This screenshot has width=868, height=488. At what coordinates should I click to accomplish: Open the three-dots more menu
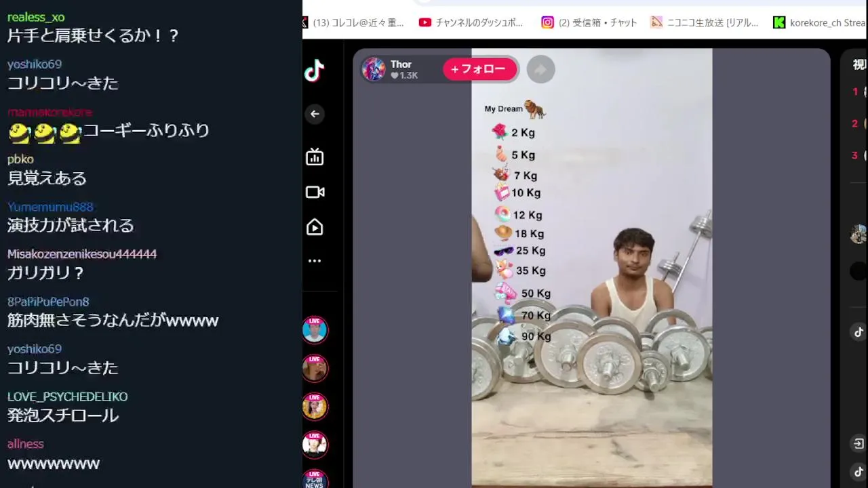point(315,261)
